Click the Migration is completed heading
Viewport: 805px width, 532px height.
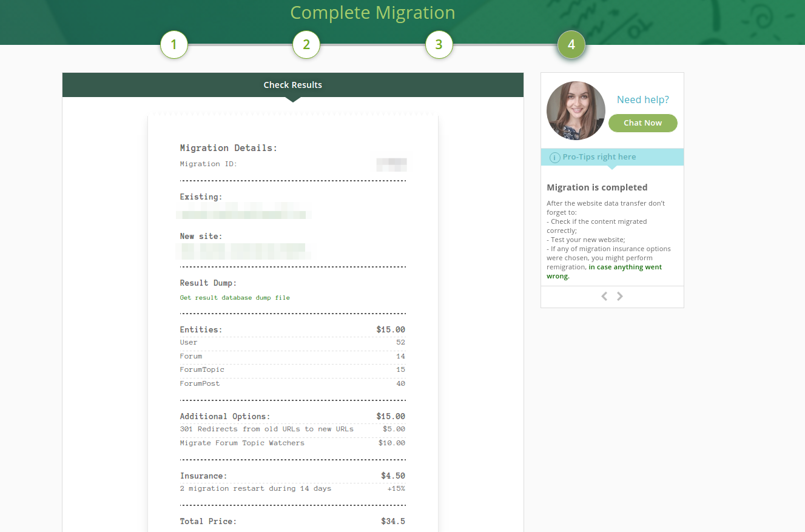[x=597, y=187]
